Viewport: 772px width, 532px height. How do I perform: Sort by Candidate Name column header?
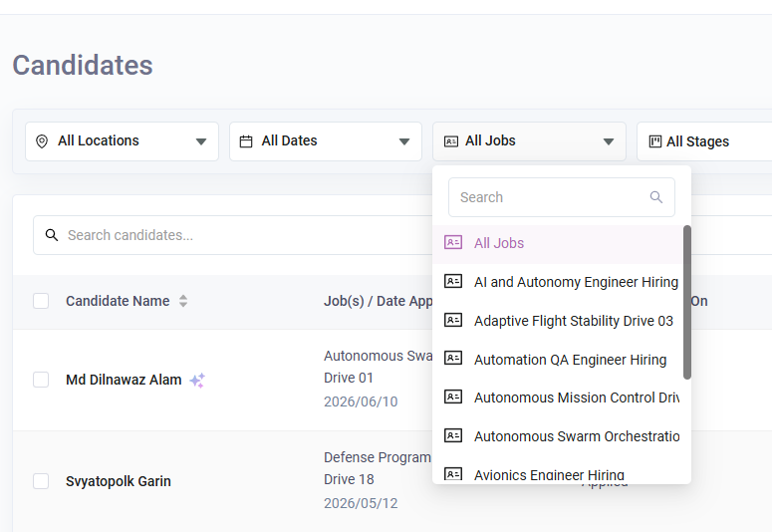coord(118,301)
